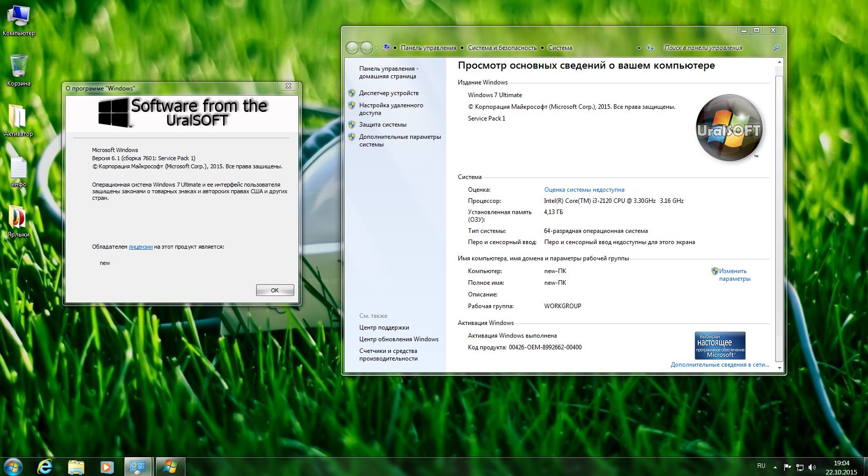Click Изменить параметры link

click(x=734, y=275)
